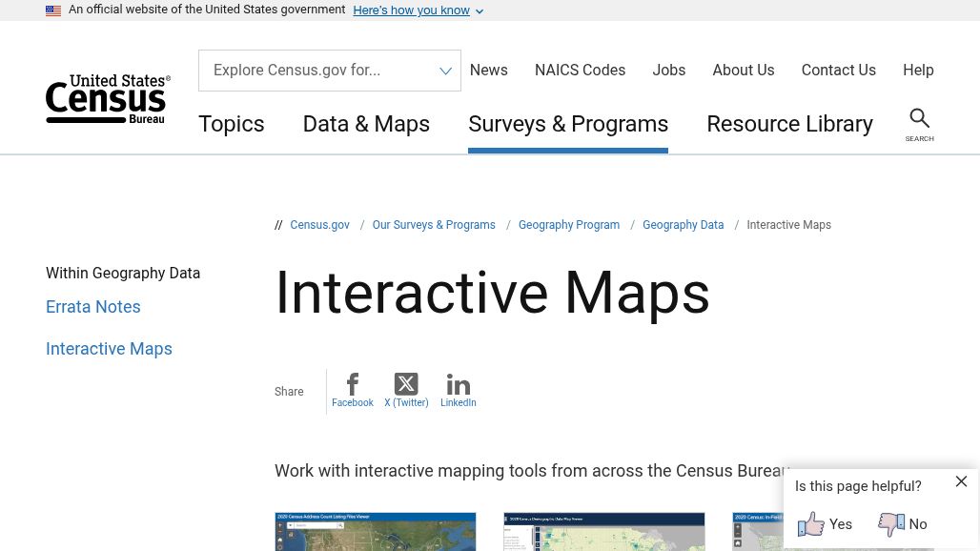The image size is (980, 551).
Task: Click the US flag icon in banner
Action: pyautogui.click(x=53, y=10)
